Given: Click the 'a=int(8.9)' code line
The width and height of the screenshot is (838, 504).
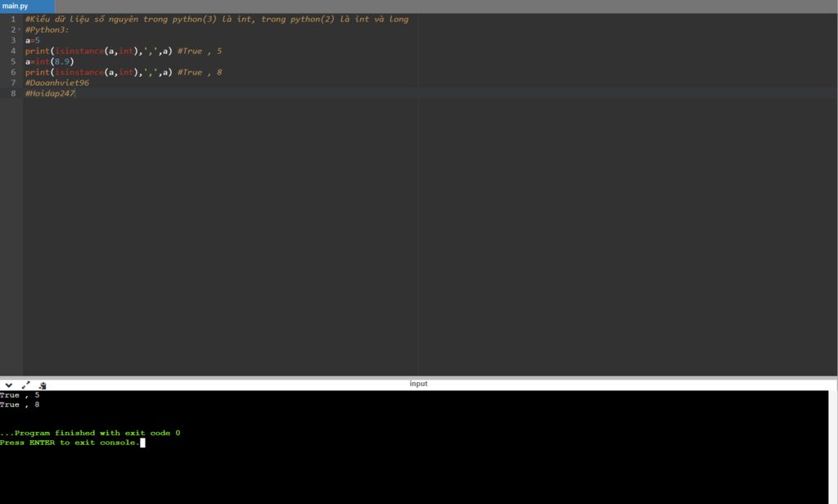Looking at the screenshot, I should (49, 62).
